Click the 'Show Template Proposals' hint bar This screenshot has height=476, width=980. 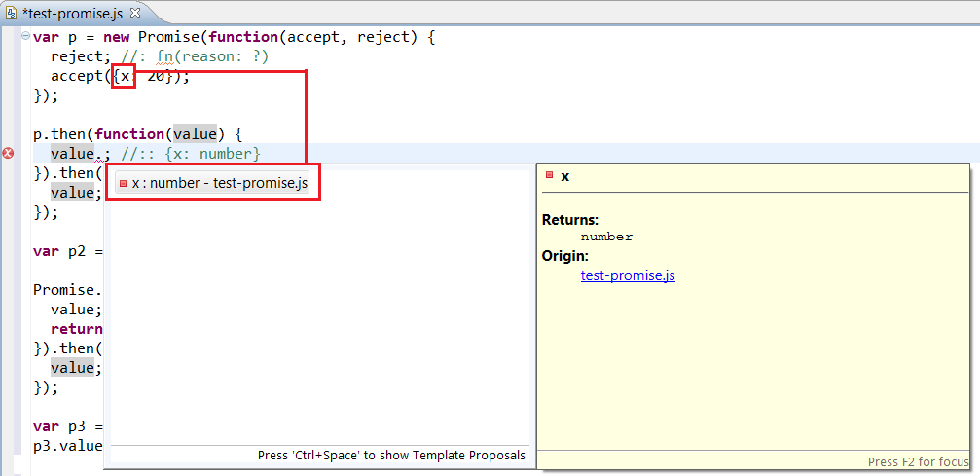click(391, 455)
